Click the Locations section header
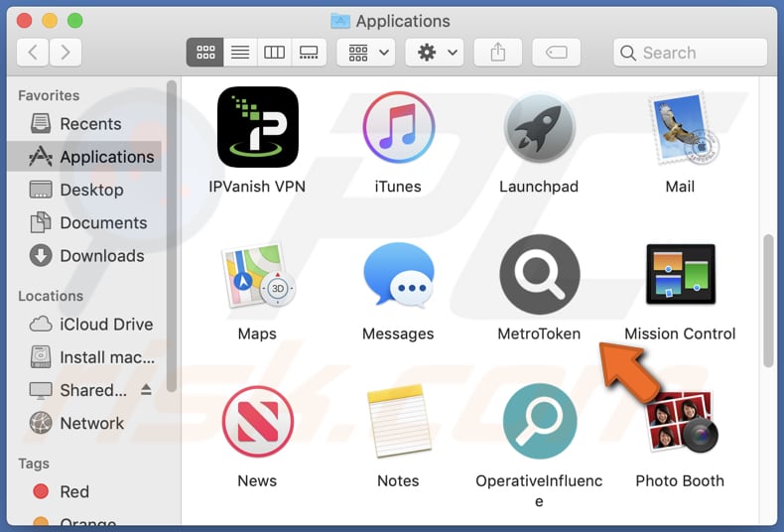 tap(51, 296)
